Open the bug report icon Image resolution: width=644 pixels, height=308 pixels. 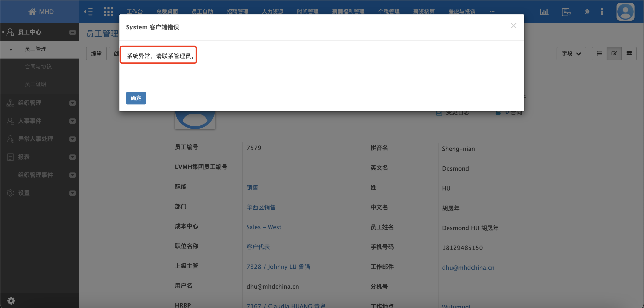point(587,11)
